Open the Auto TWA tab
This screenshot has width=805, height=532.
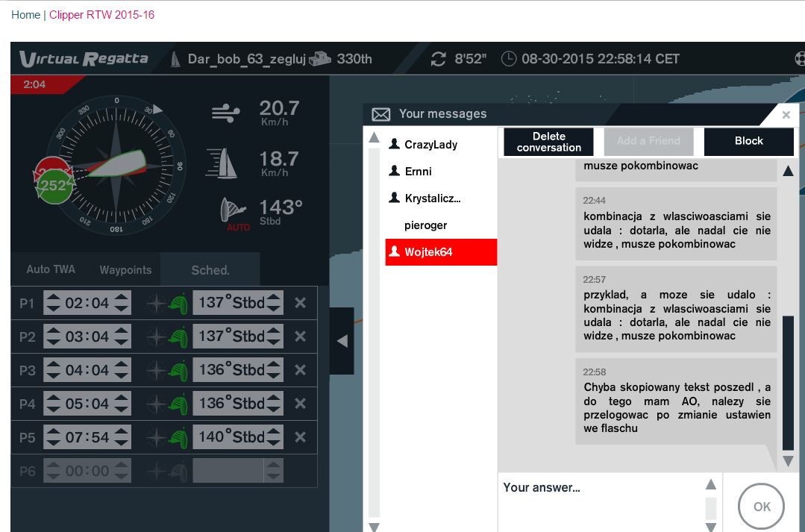coord(51,269)
